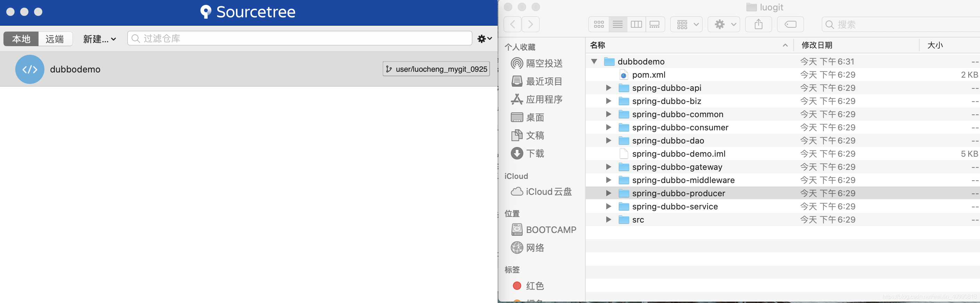Select the dubbodemo repository name in Sourcetree
This screenshot has height=303, width=980.
tap(75, 69)
